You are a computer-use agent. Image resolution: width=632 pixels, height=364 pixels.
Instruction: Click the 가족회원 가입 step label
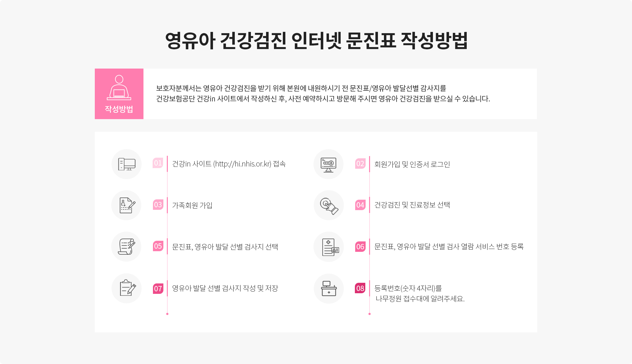coord(192,205)
